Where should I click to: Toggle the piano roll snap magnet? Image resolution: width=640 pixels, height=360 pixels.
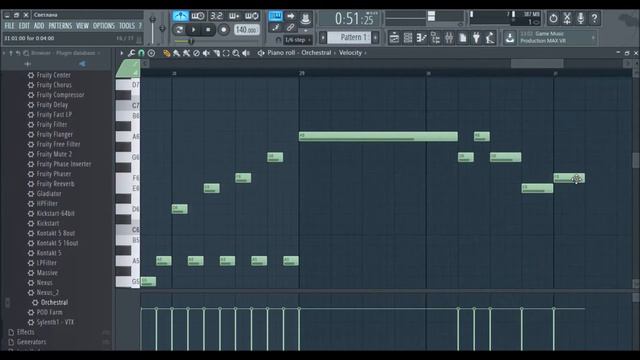click(141, 53)
